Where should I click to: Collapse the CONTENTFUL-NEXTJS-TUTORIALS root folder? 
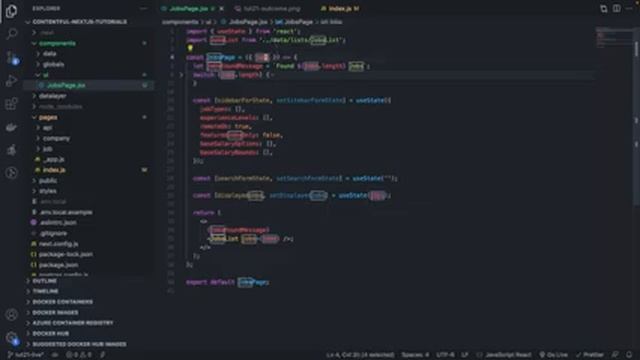[x=80, y=22]
